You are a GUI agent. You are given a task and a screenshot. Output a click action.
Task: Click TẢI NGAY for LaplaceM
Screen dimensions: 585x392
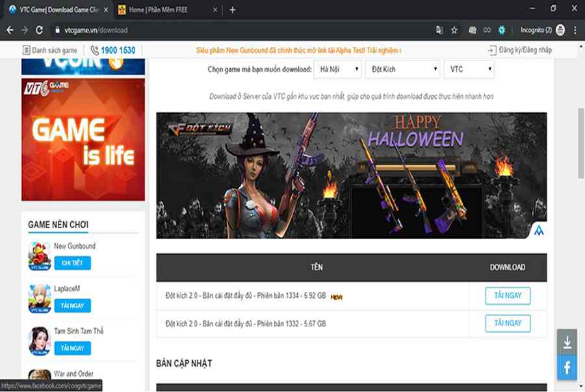click(72, 306)
